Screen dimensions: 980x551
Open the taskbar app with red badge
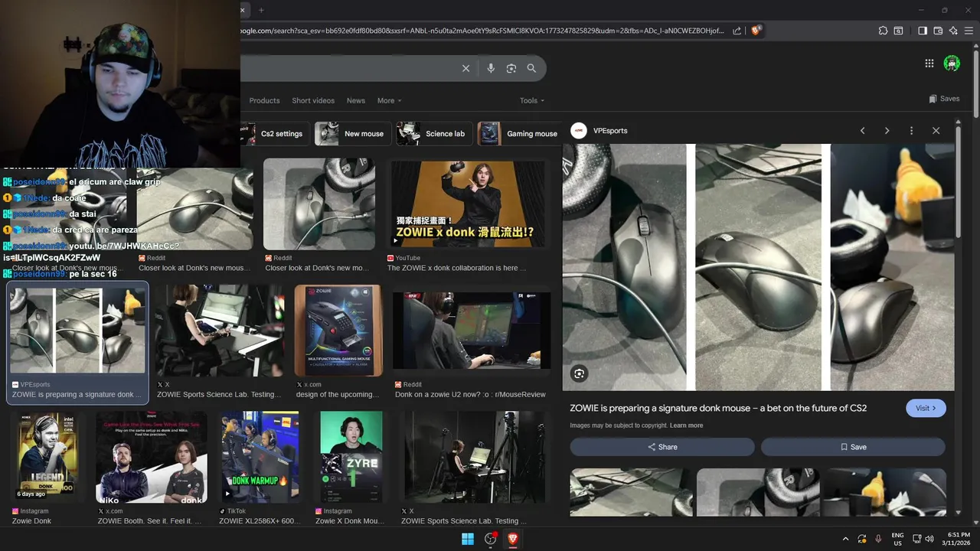coord(490,539)
